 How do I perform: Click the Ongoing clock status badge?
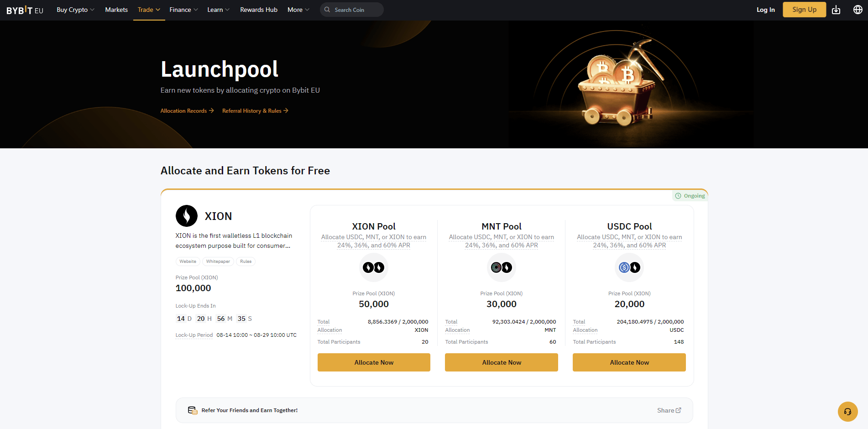pos(690,196)
